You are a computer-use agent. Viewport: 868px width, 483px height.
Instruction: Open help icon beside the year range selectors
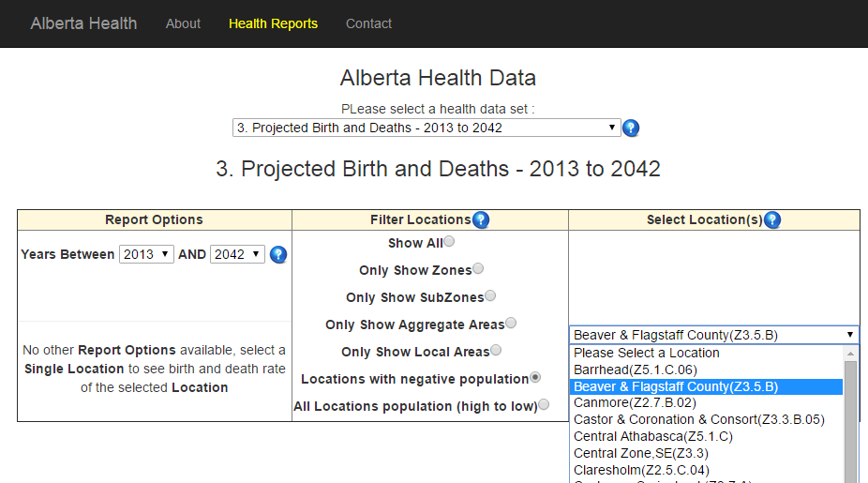point(278,255)
